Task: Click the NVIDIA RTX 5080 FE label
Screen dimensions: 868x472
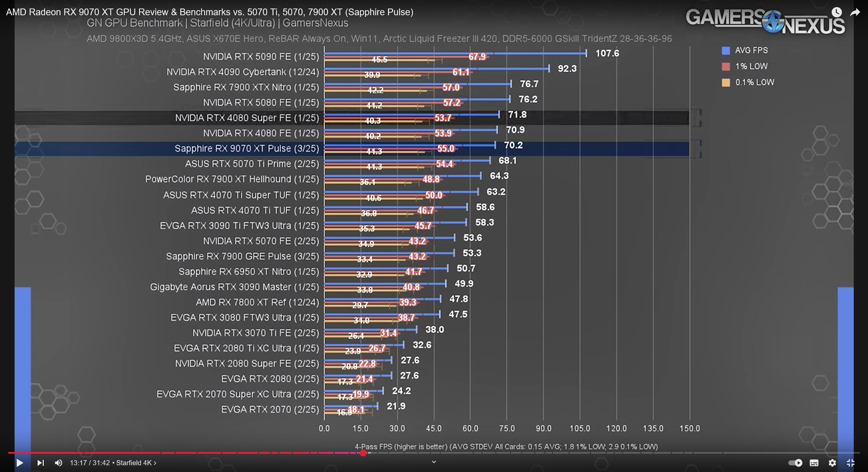Action: (x=261, y=102)
